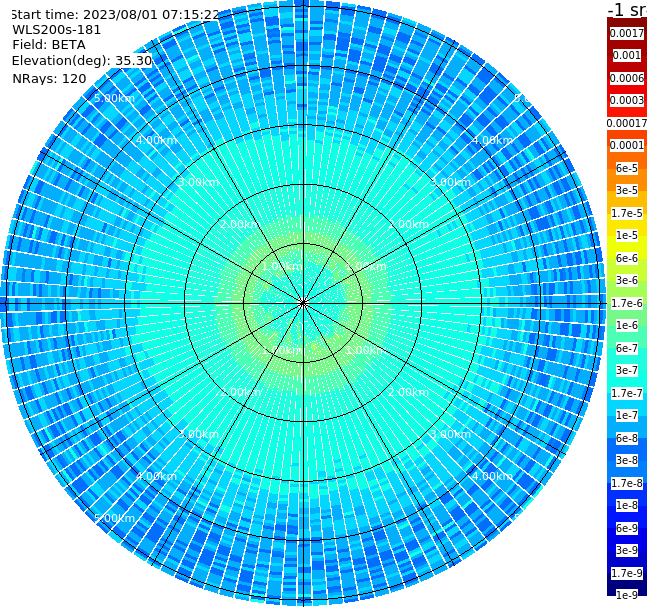The width and height of the screenshot is (647, 607).
Task: Click the 1.7e-8 colorbar tick label
Action: (x=627, y=483)
